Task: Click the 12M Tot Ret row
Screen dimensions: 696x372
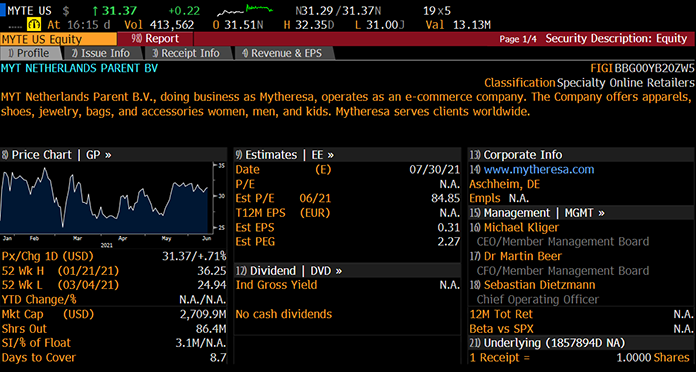Action: coord(581,315)
